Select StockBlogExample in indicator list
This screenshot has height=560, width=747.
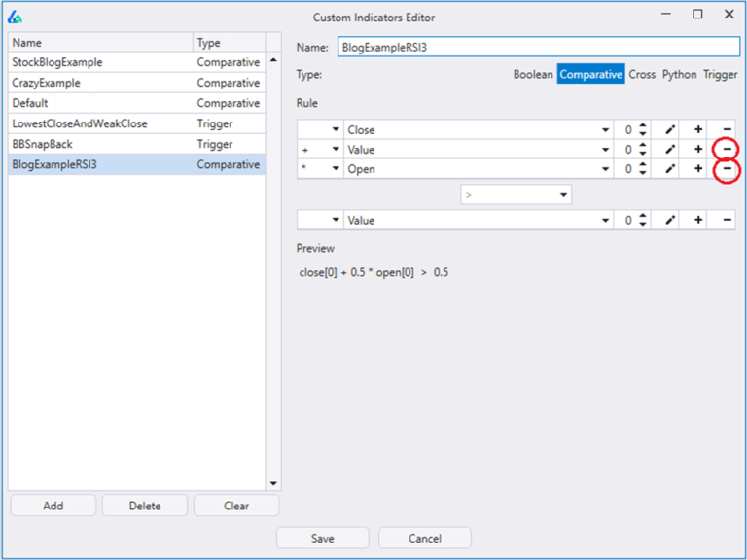click(x=137, y=62)
